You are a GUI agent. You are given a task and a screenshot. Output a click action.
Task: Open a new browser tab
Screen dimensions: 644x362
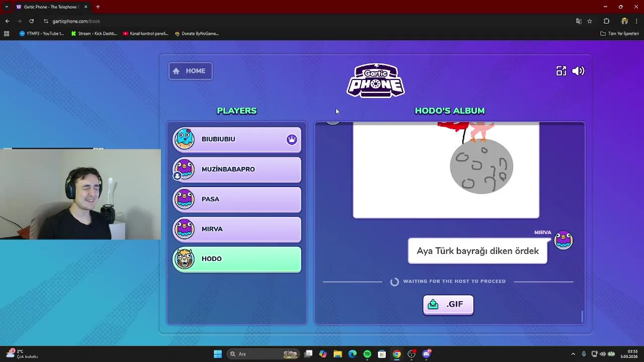click(x=98, y=7)
